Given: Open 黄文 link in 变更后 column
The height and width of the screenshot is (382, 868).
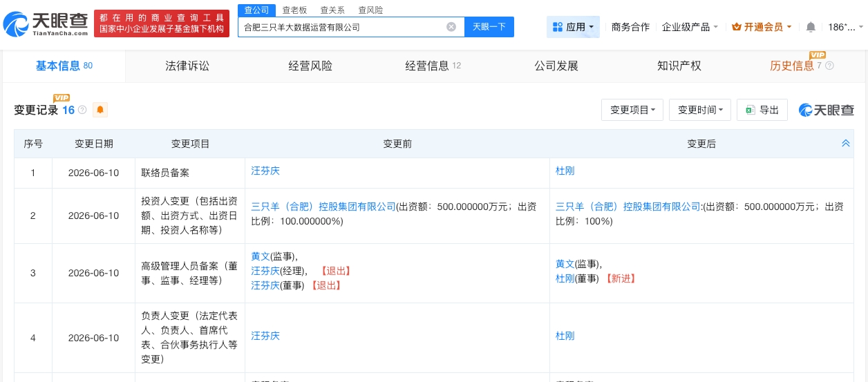Looking at the screenshot, I should [x=565, y=264].
